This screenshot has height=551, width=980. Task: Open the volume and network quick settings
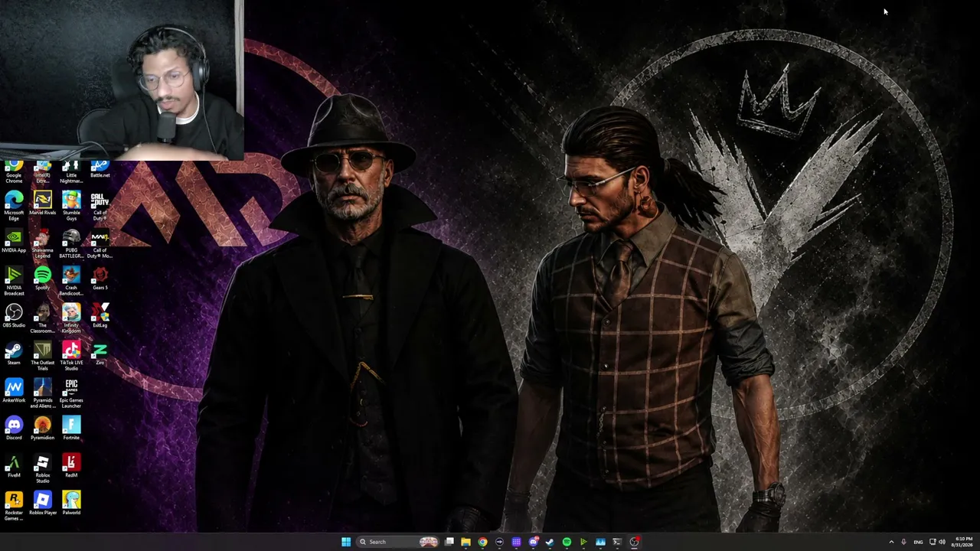(937, 542)
